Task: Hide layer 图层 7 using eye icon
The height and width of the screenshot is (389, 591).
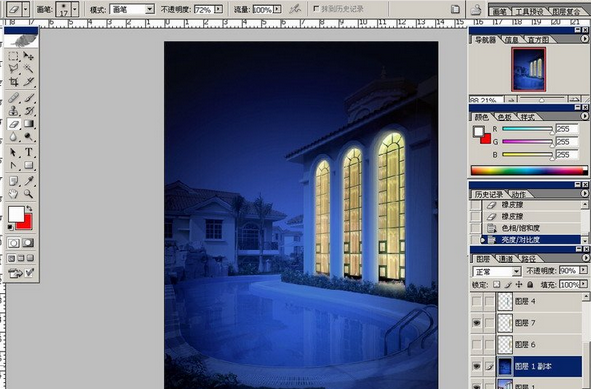Action: (x=477, y=323)
